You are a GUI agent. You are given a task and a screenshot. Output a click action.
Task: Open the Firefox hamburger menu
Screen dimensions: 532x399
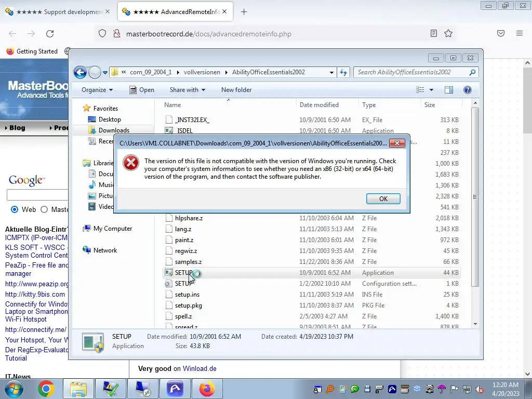click(520, 33)
